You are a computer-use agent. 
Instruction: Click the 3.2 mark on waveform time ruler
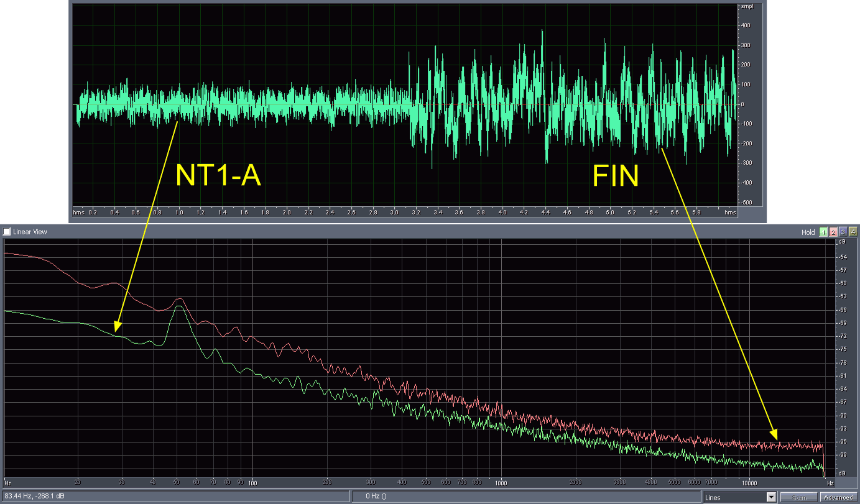[x=416, y=213]
